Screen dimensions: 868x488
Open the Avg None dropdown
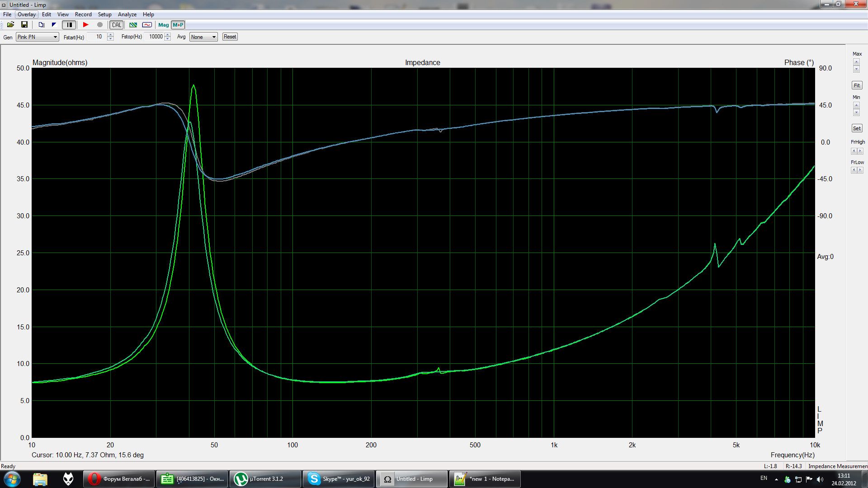pyautogui.click(x=203, y=37)
